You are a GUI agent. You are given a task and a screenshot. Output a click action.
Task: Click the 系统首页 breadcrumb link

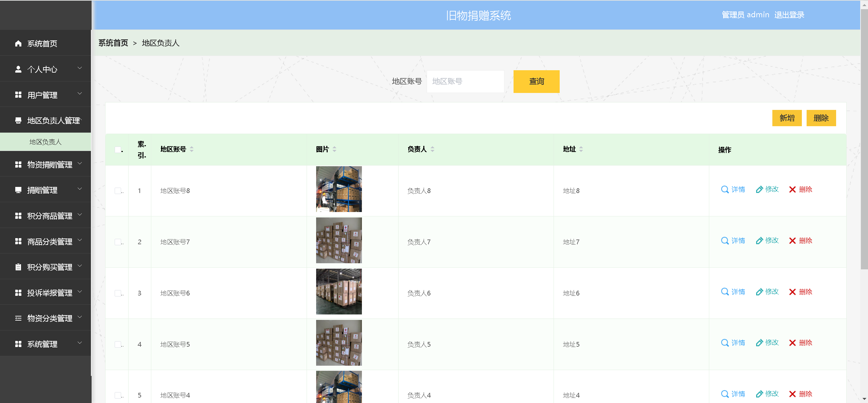coord(113,43)
